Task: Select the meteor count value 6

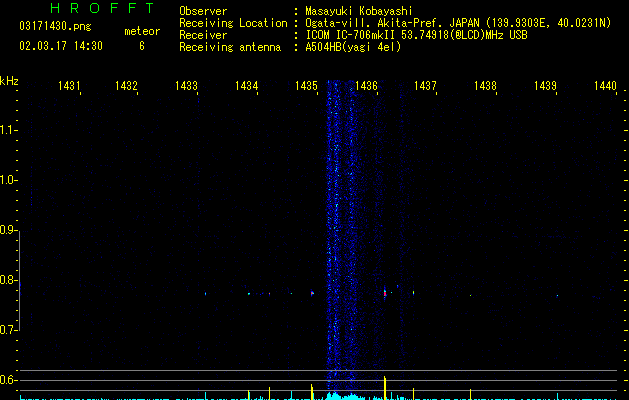Action: tap(142, 46)
